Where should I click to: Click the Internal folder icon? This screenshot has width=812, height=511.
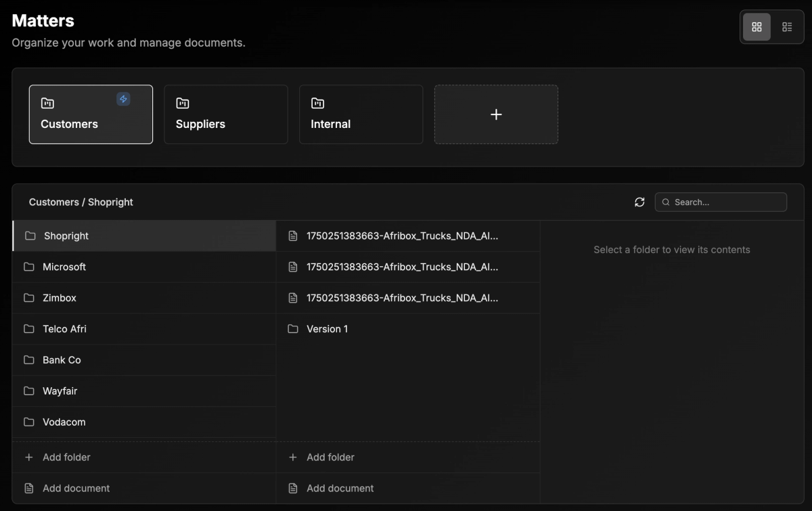317,103
